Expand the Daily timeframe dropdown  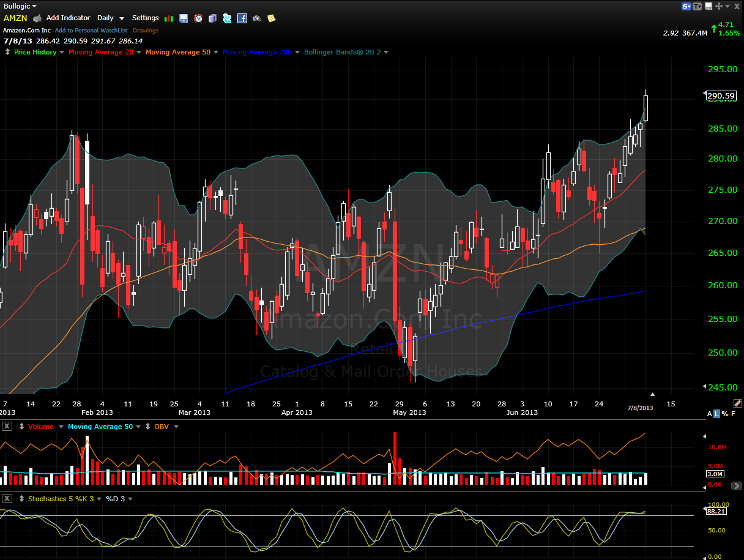[x=111, y=18]
